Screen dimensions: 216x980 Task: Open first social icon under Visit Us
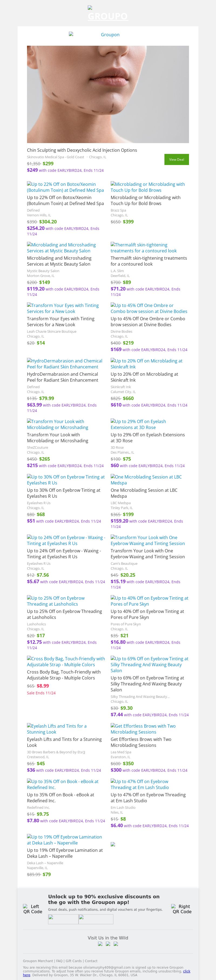pyautogui.click(x=100, y=944)
